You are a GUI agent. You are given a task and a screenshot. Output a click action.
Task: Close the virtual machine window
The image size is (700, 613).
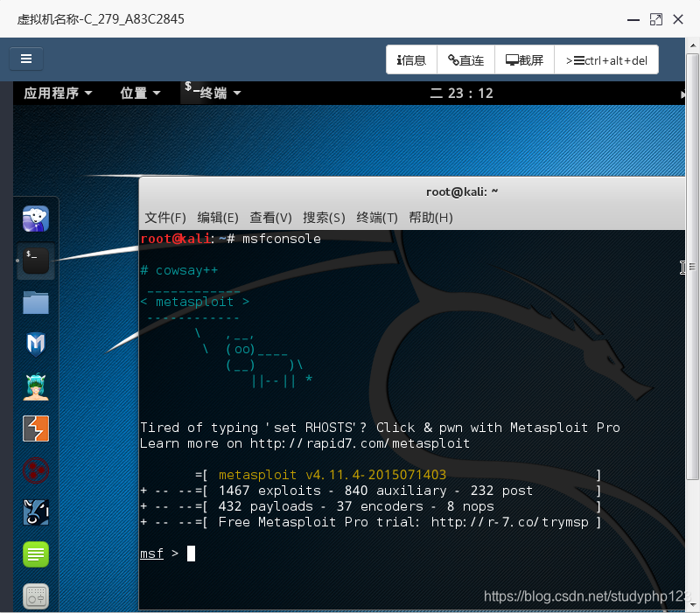coord(678,19)
